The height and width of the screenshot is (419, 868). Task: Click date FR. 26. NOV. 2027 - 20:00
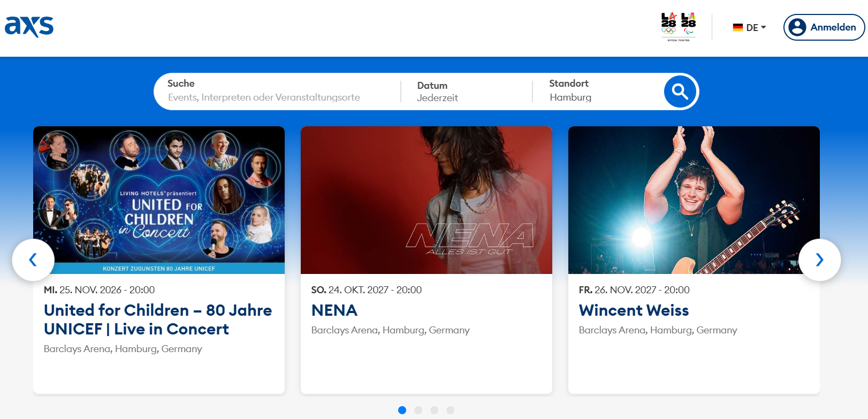634,290
